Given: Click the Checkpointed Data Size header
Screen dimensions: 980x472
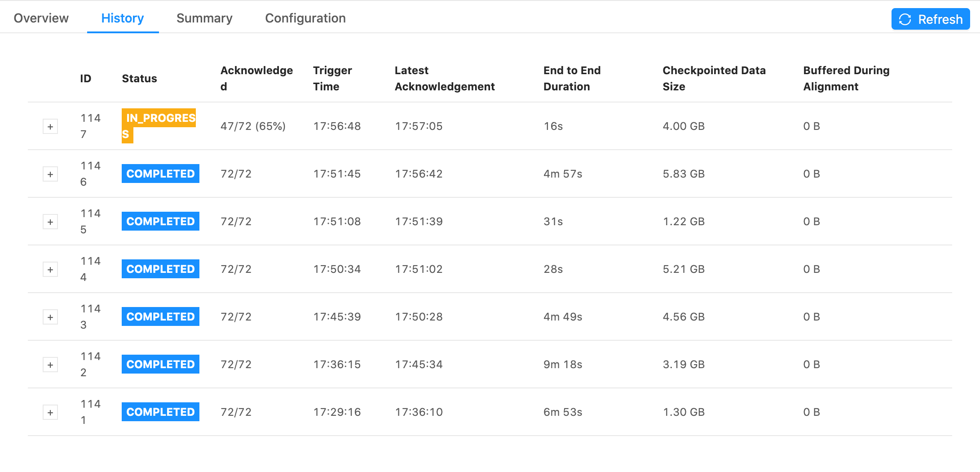Looking at the screenshot, I should (x=714, y=78).
